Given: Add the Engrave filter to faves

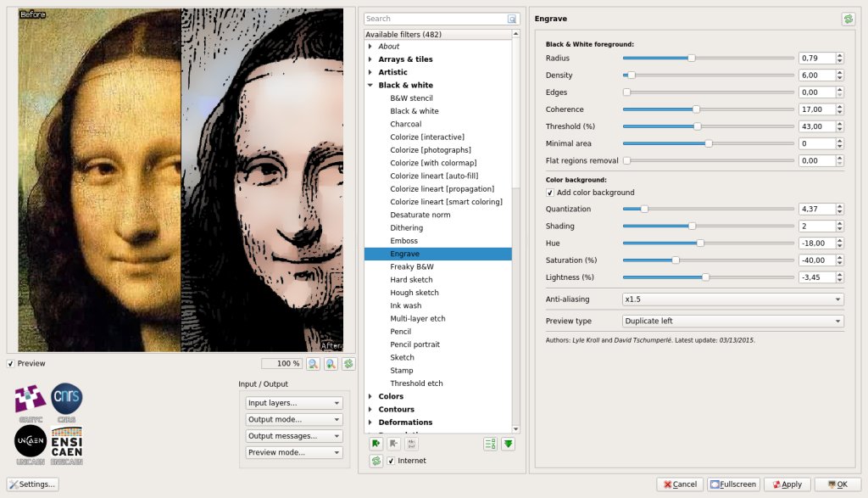Looking at the screenshot, I should (x=376, y=443).
